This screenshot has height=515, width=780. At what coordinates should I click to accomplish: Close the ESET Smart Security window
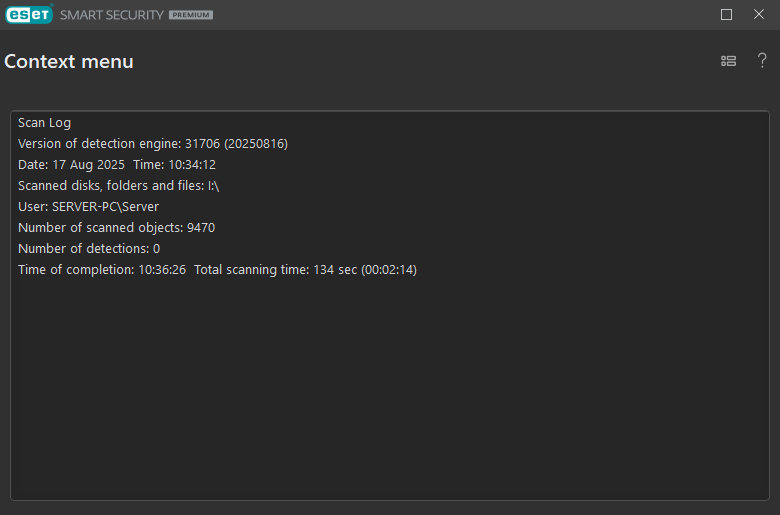pos(759,14)
